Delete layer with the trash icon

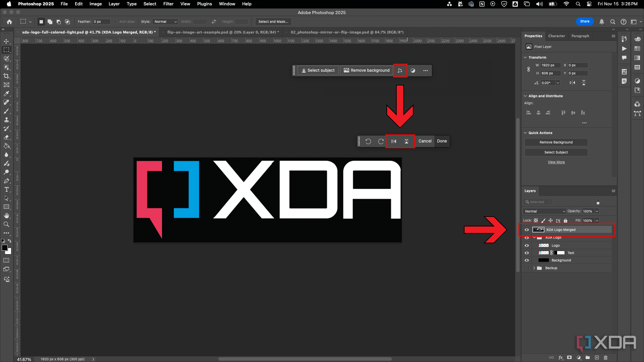606,358
